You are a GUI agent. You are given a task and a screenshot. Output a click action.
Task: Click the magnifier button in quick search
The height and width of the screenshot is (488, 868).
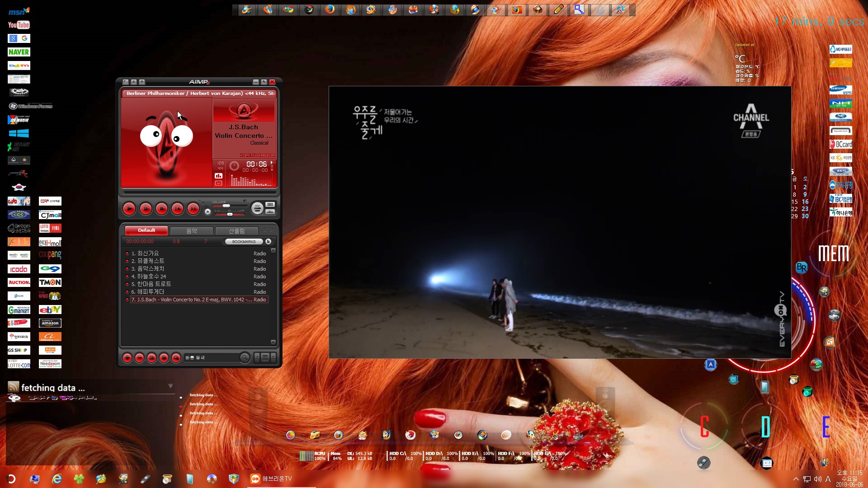[x=245, y=357]
